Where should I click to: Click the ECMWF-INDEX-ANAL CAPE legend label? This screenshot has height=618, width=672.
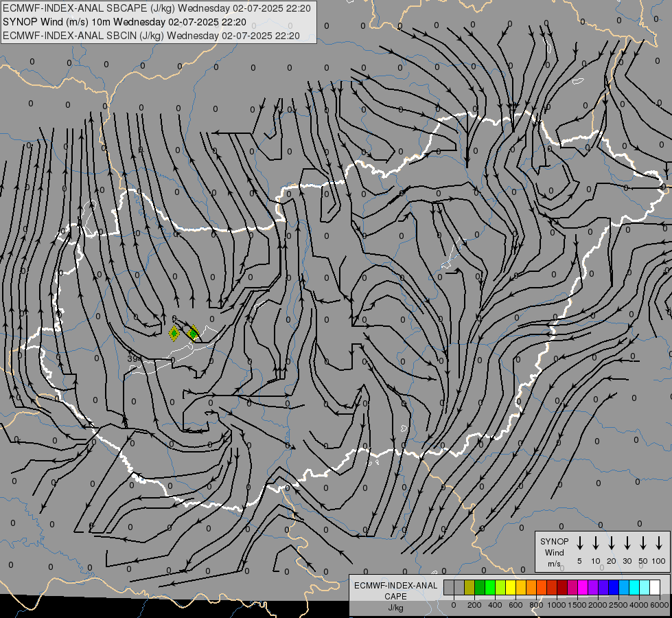(395, 591)
